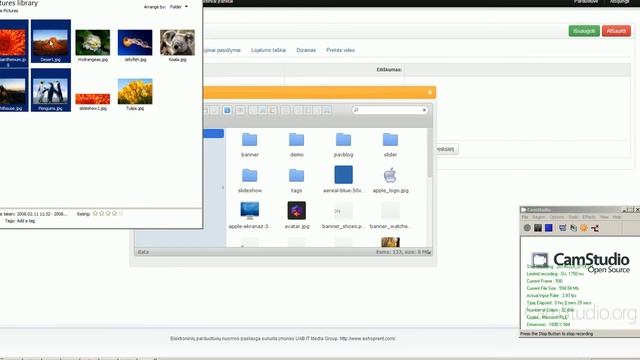The image size is (640, 360).
Task: Select Desert.jpg in Pictures library
Action: click(51, 41)
